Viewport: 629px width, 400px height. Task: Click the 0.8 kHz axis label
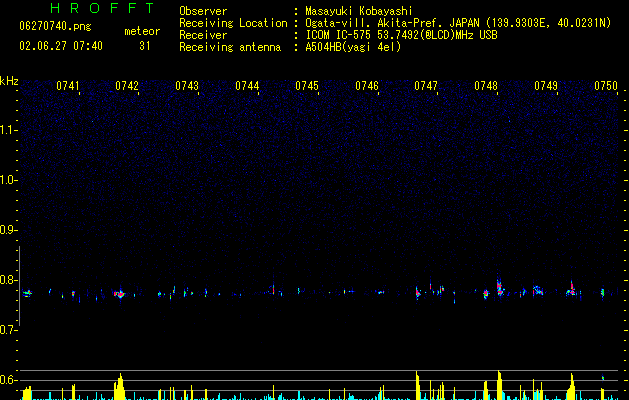[9, 280]
